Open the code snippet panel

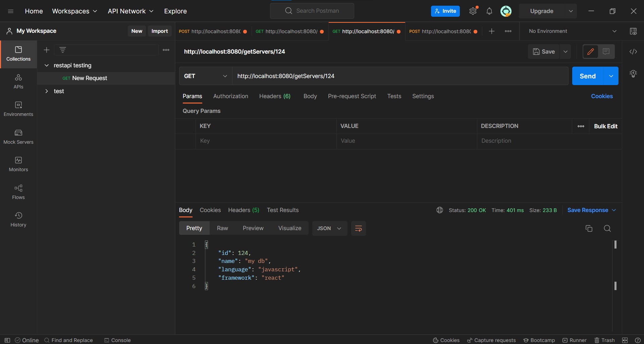coord(633,52)
